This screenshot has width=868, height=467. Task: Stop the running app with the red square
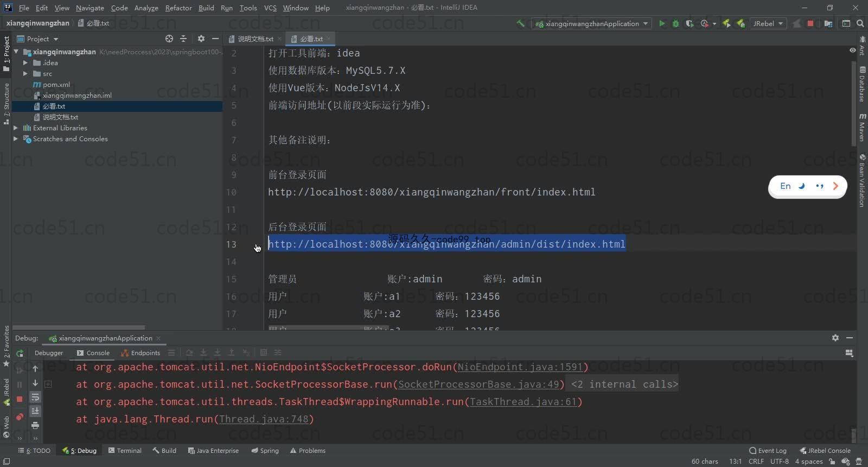point(810,23)
